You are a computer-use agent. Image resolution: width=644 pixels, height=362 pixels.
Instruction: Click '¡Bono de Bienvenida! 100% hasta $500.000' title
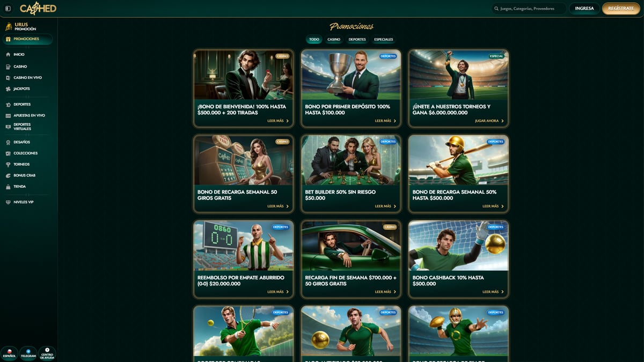pos(241,109)
